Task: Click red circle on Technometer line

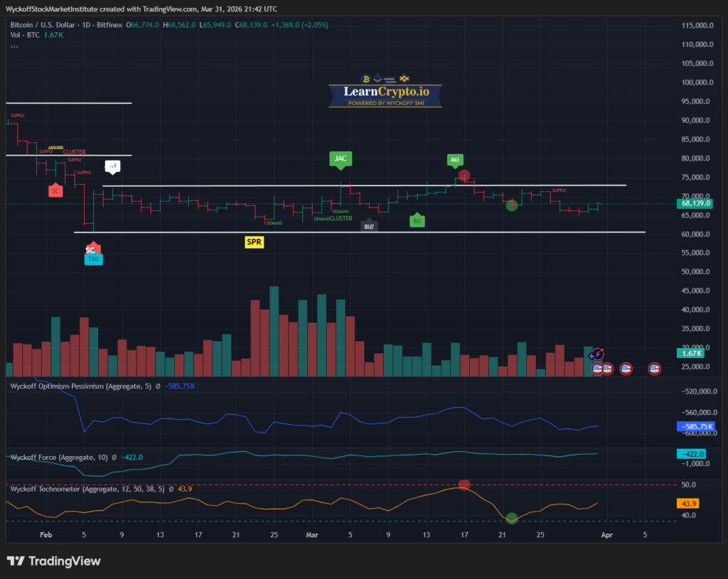Action: point(464,485)
